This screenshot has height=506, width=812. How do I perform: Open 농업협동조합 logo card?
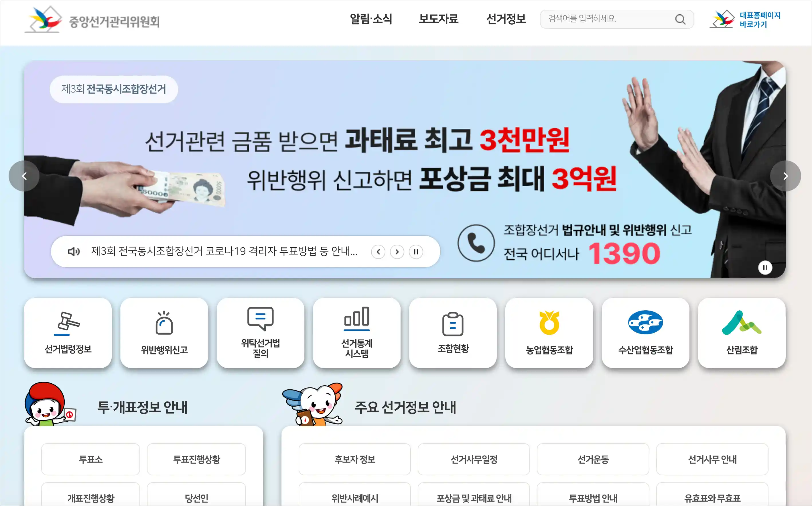click(549, 333)
